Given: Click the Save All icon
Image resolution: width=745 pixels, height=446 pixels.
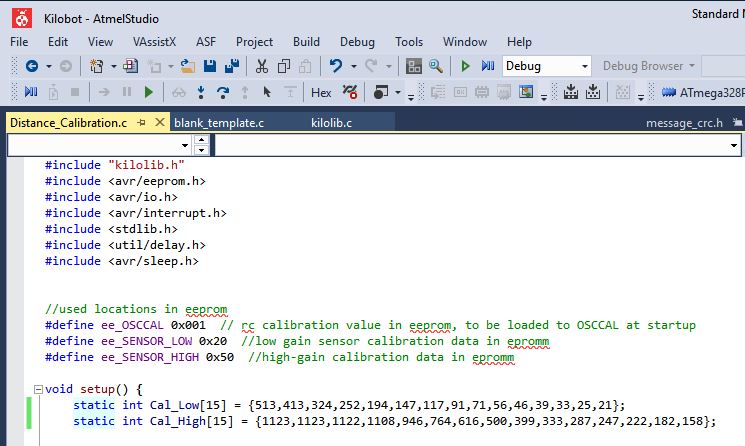Looking at the screenshot, I should coord(232,66).
